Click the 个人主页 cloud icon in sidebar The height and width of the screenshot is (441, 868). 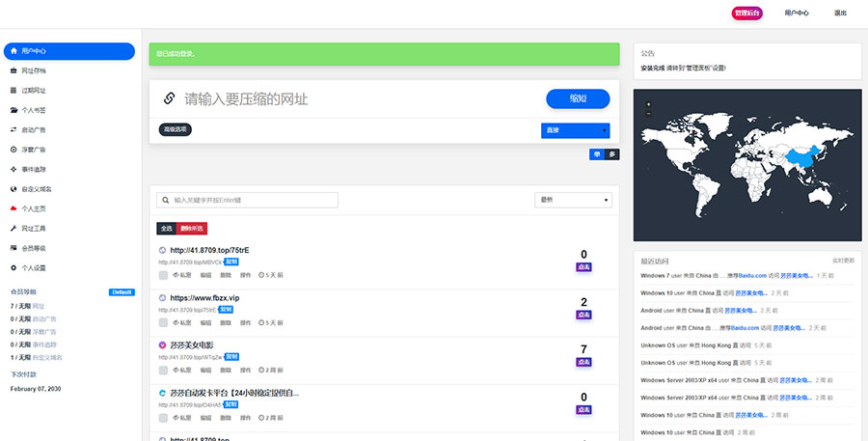click(x=14, y=208)
